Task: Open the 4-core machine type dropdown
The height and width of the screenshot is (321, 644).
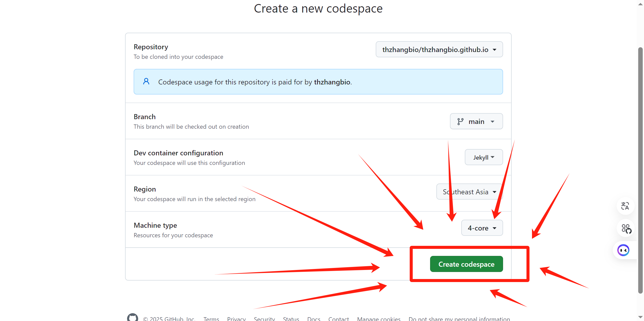Action: tap(482, 228)
